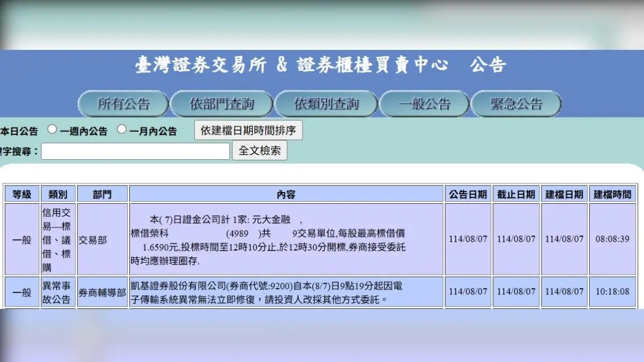Click the 內容 column header
Screen dimensions: 644x362
click(286, 194)
